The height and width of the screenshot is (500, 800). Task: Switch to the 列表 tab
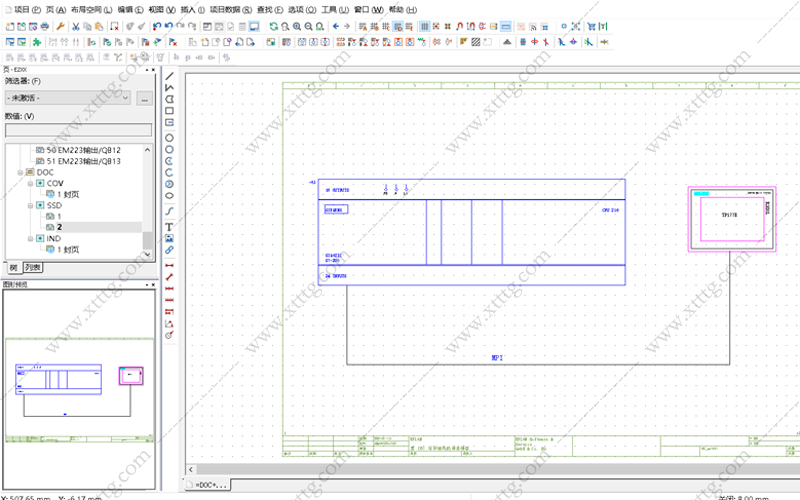click(x=33, y=267)
